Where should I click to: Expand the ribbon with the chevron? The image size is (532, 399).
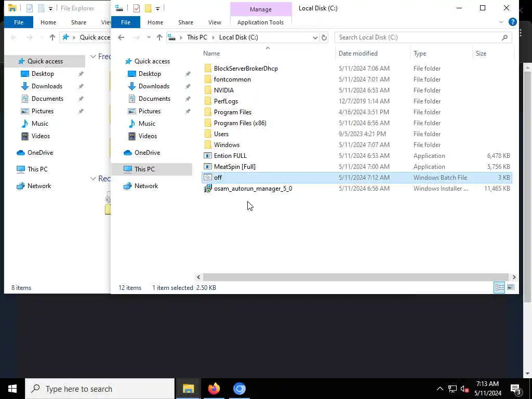pos(501,22)
